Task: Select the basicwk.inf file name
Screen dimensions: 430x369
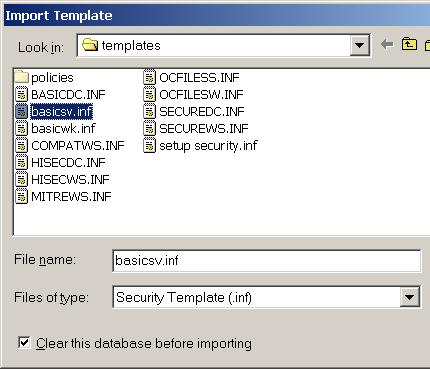Action: (63, 128)
